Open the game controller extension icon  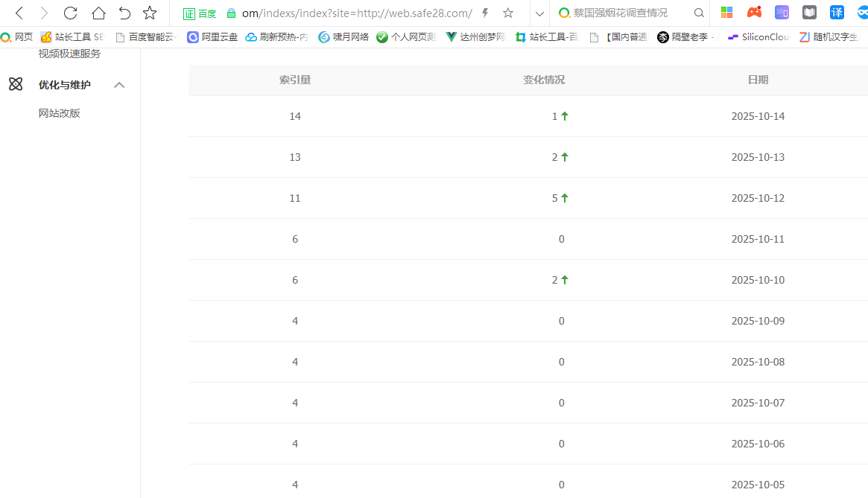pyautogui.click(x=755, y=13)
